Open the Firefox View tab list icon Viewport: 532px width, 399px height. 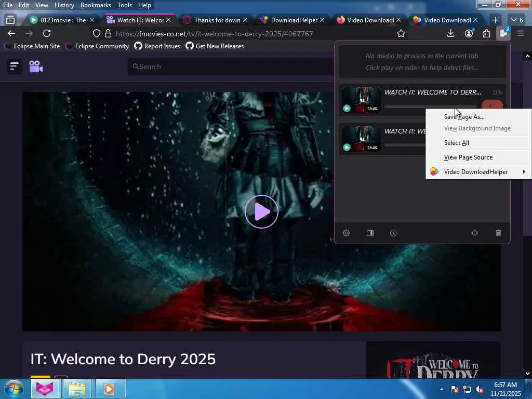10,20
